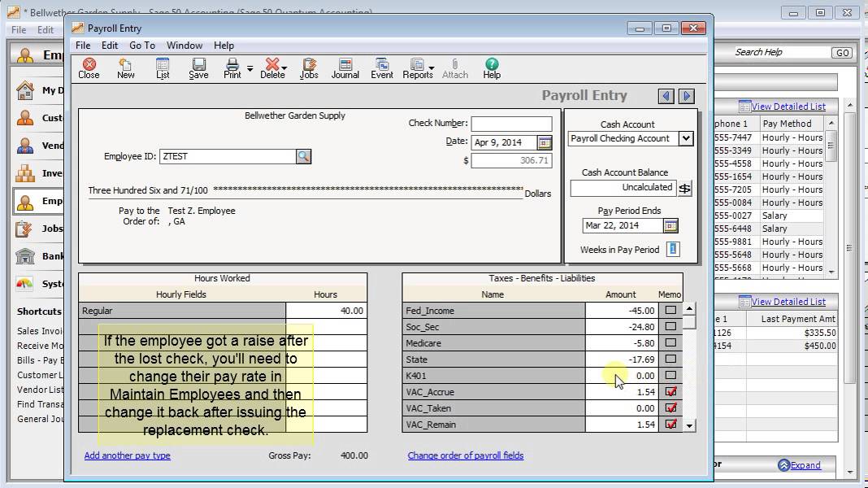Uncheck the VAC_Accrue memo checkbox
The height and width of the screenshot is (488, 868).
pyautogui.click(x=671, y=391)
